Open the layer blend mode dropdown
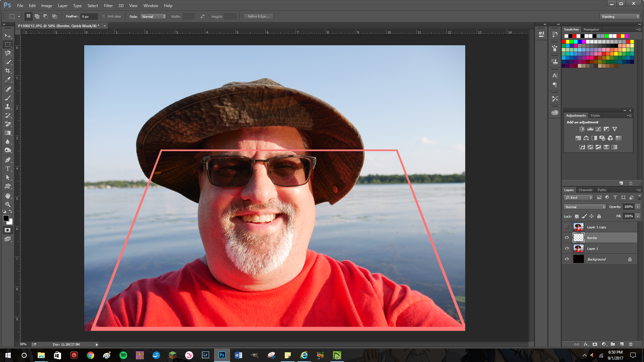The height and width of the screenshot is (362, 644). pos(585,207)
